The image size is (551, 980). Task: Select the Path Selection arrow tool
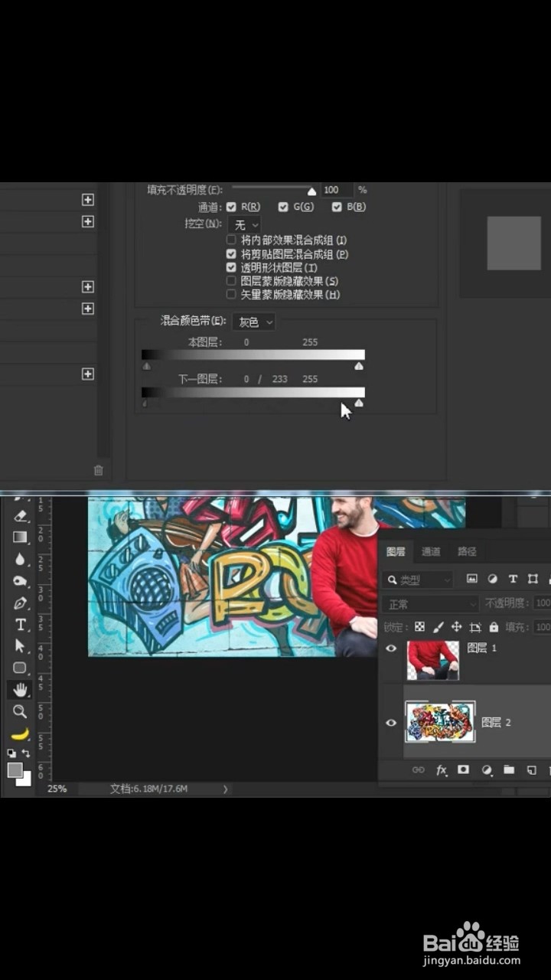point(21,646)
